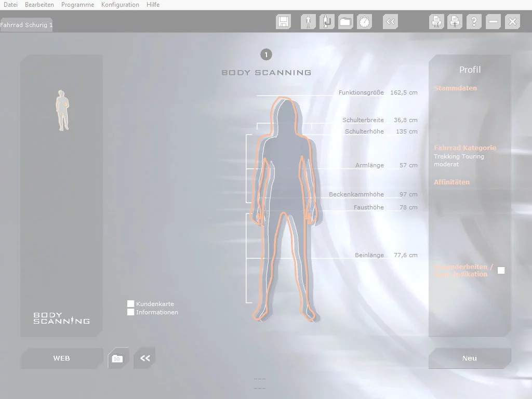Viewport: 532px width, 399px height.
Task: Save the current session with the disk icon
Action: tap(283, 21)
